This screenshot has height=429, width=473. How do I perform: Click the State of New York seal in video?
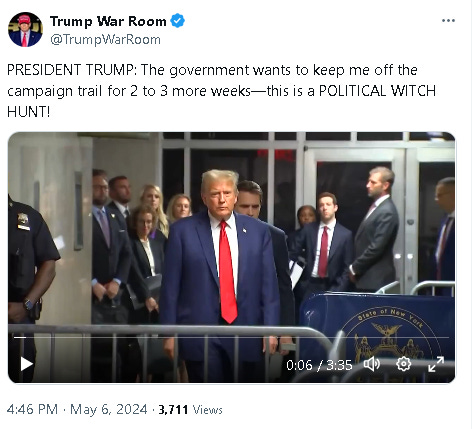pos(389,335)
